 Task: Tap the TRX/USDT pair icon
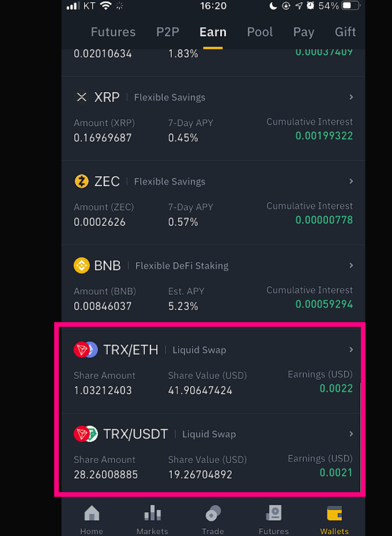point(85,434)
